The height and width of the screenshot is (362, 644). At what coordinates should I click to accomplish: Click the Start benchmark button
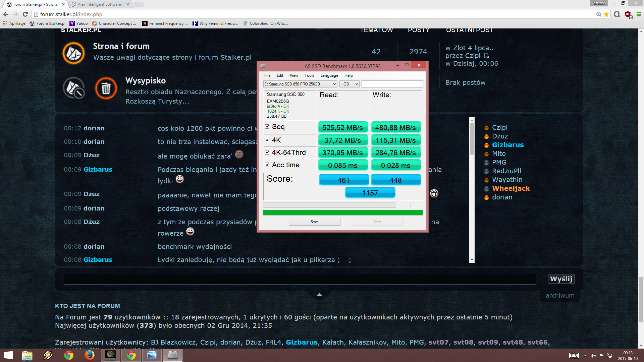(314, 222)
